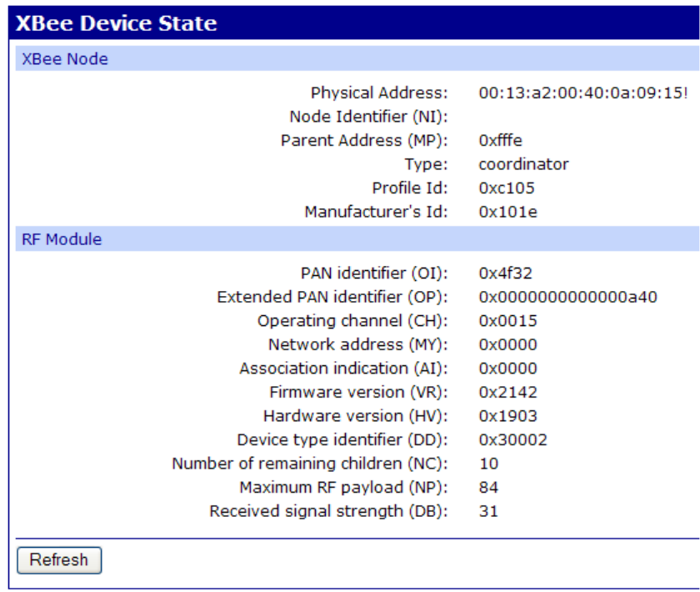Click the Extended PAN identifier (OP) label
The image size is (700, 592).
[x=332, y=297]
